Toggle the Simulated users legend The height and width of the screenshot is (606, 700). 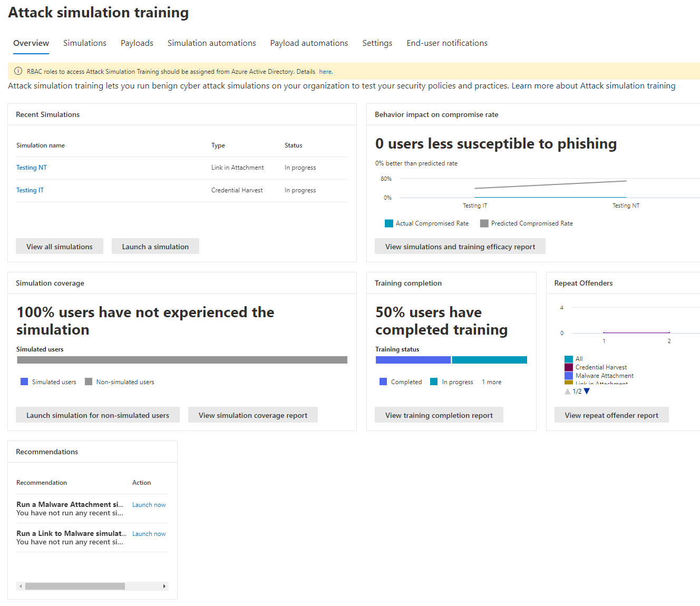pyautogui.click(x=48, y=382)
